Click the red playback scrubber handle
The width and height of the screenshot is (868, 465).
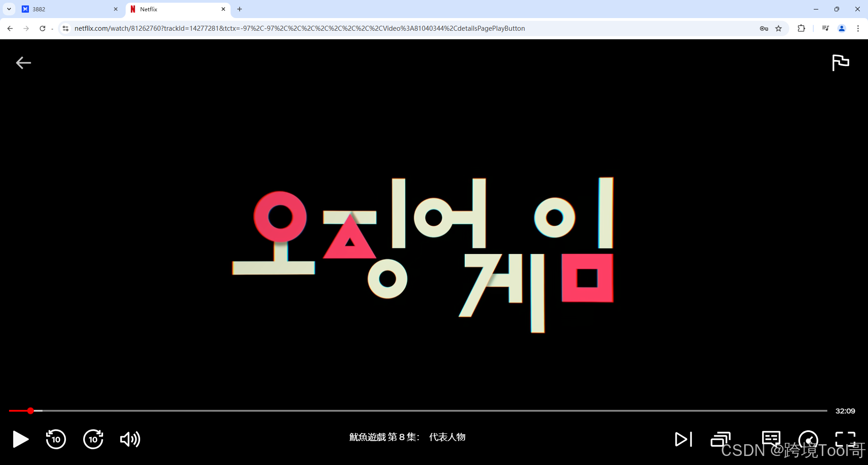[30, 411]
